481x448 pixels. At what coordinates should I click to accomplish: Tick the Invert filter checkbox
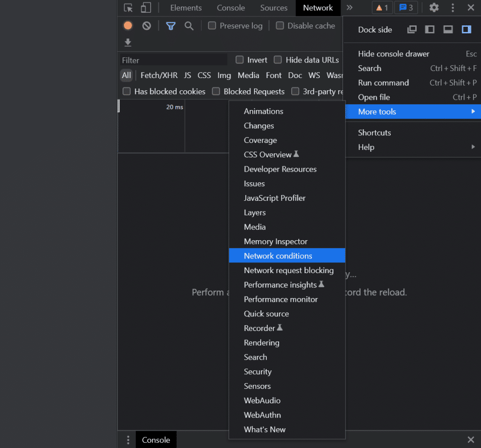(240, 60)
